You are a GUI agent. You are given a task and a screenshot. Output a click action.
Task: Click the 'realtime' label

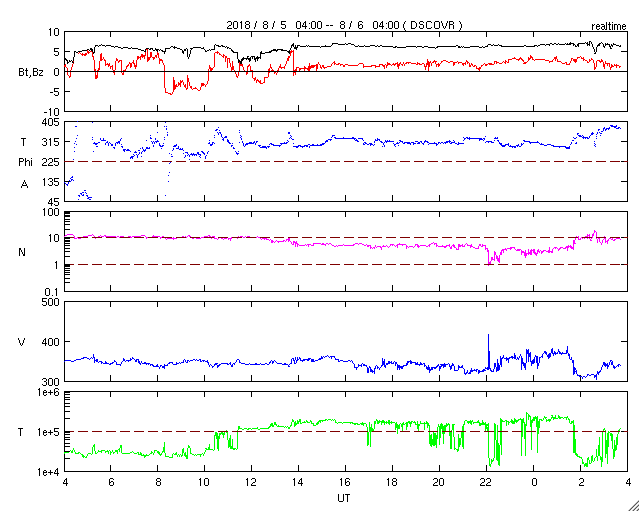click(609, 27)
